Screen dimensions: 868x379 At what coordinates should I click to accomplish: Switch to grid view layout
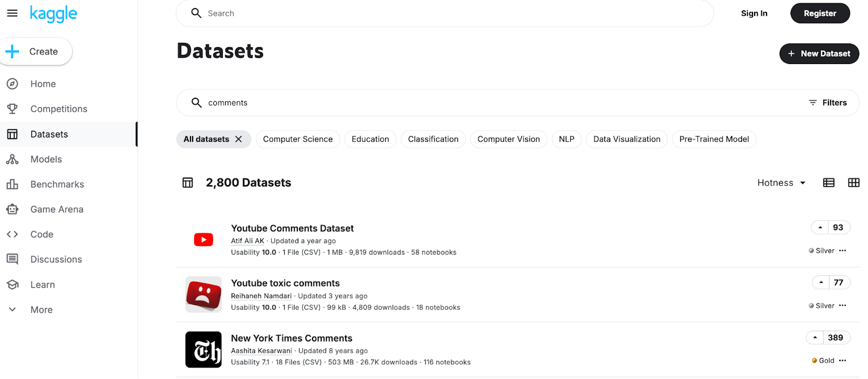click(854, 183)
